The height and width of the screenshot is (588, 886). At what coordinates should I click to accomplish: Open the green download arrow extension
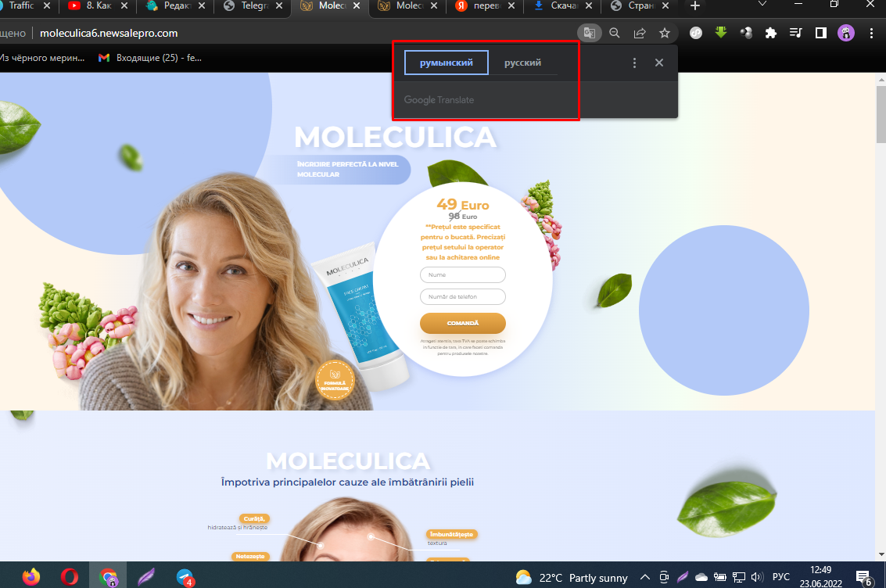point(721,33)
